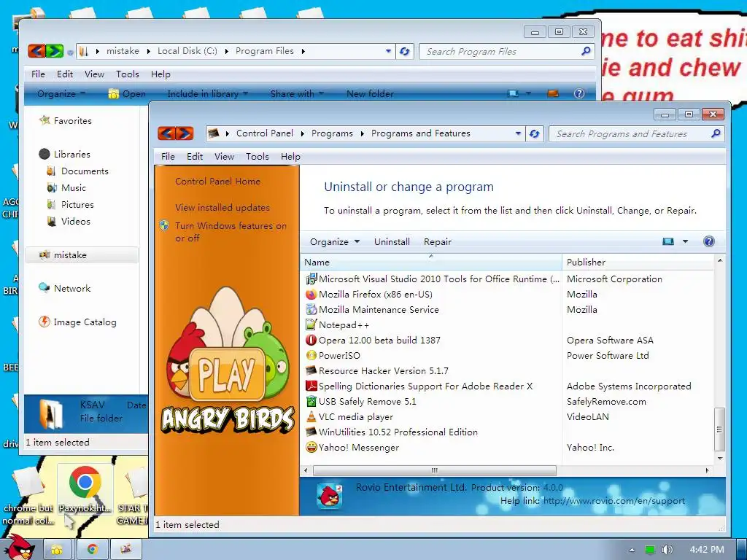This screenshot has height=560, width=747.
Task: Open help icon in Program Files window toolbar
Action: (x=578, y=94)
